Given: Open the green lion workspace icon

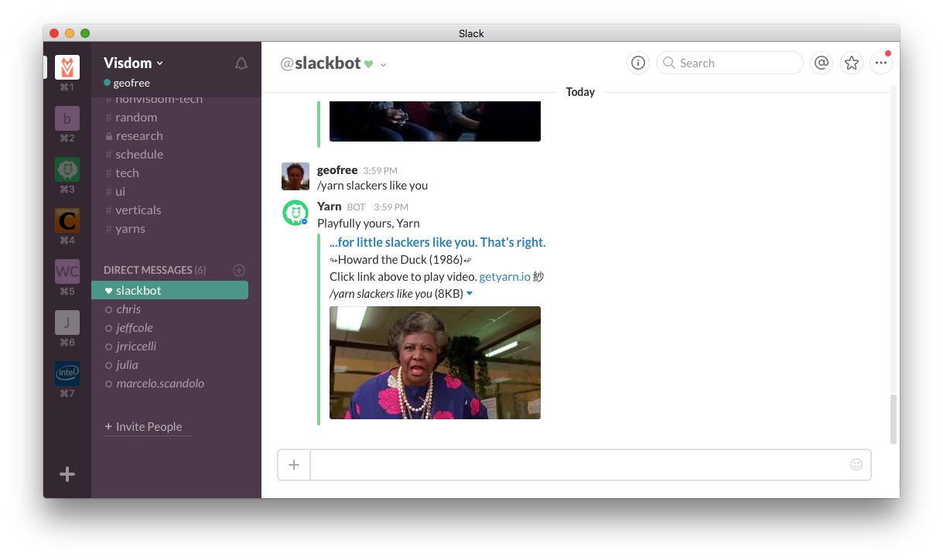Looking at the screenshot, I should coord(67,169).
